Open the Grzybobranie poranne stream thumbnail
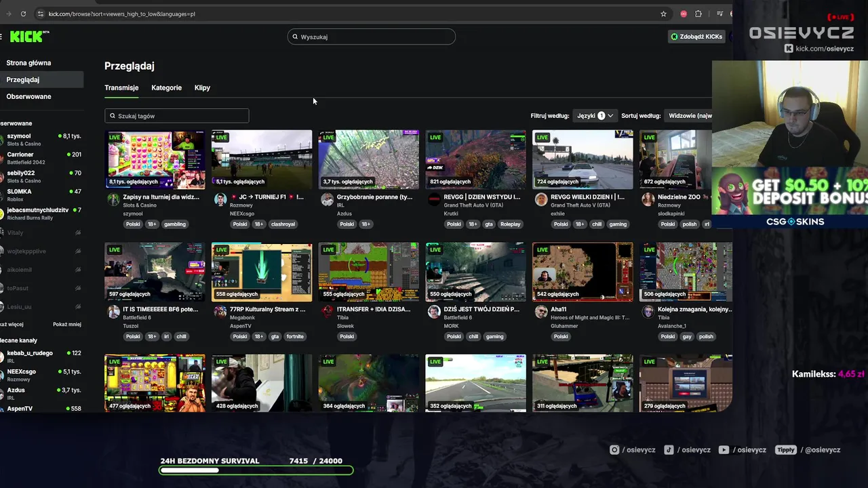Image resolution: width=868 pixels, height=488 pixels. point(369,159)
